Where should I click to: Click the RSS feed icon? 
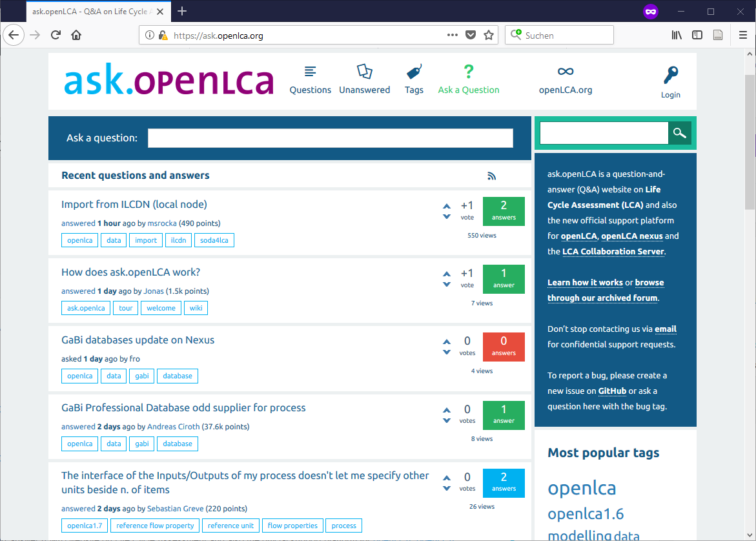point(492,176)
